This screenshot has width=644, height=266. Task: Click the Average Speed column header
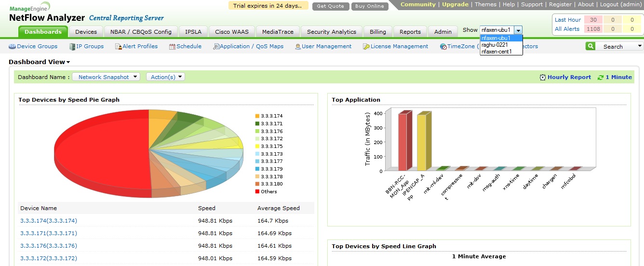tap(279, 208)
